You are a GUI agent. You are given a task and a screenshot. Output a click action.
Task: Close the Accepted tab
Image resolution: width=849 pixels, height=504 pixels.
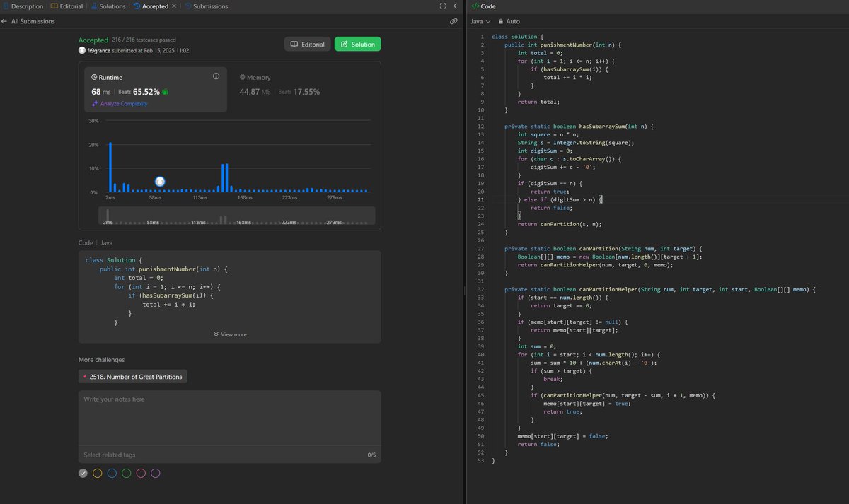[x=174, y=6]
